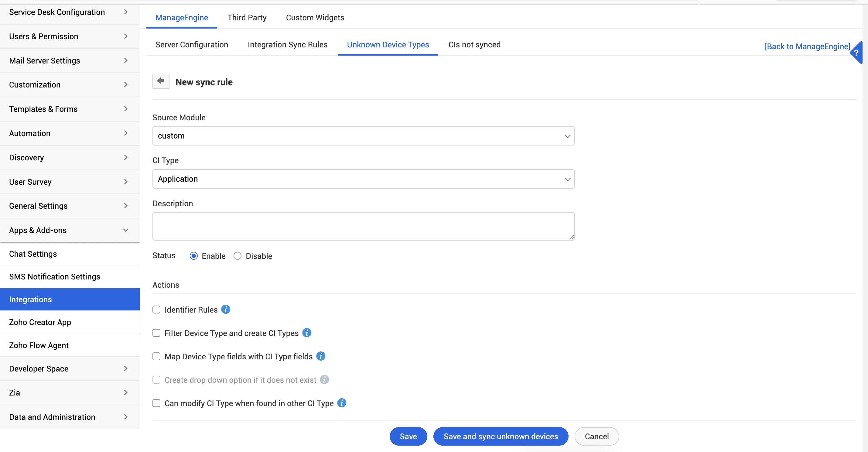Click into the Description text area
Image resolution: width=868 pixels, height=452 pixels.
[364, 226]
